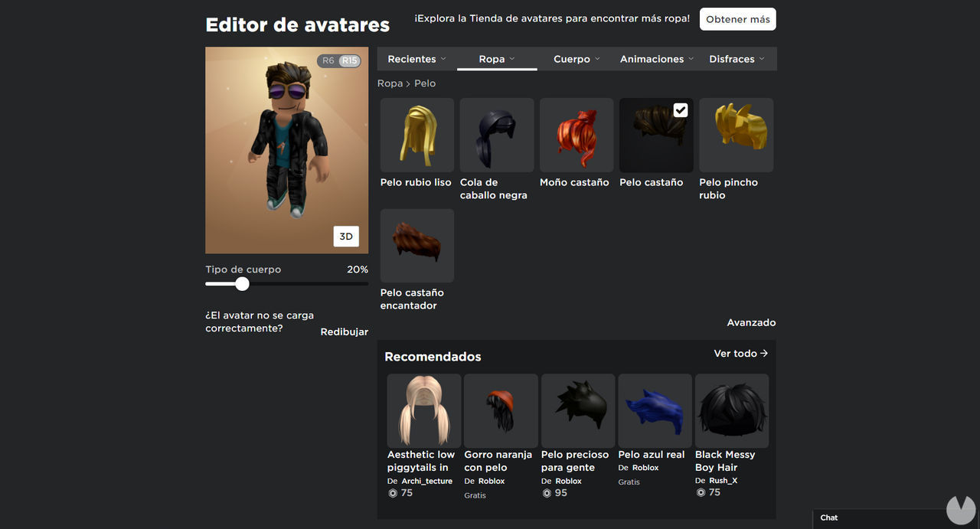Open the Aesthetic low piggytails recommended item

point(423,410)
